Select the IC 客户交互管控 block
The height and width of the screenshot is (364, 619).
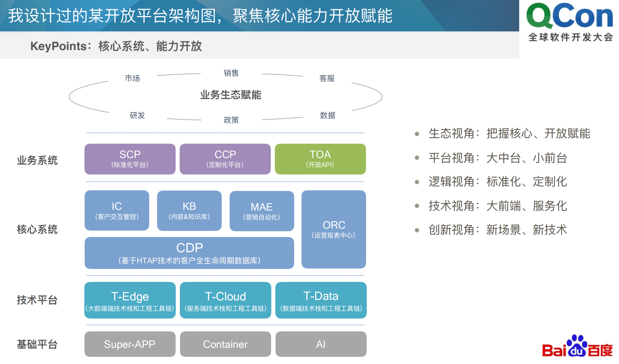tap(117, 211)
